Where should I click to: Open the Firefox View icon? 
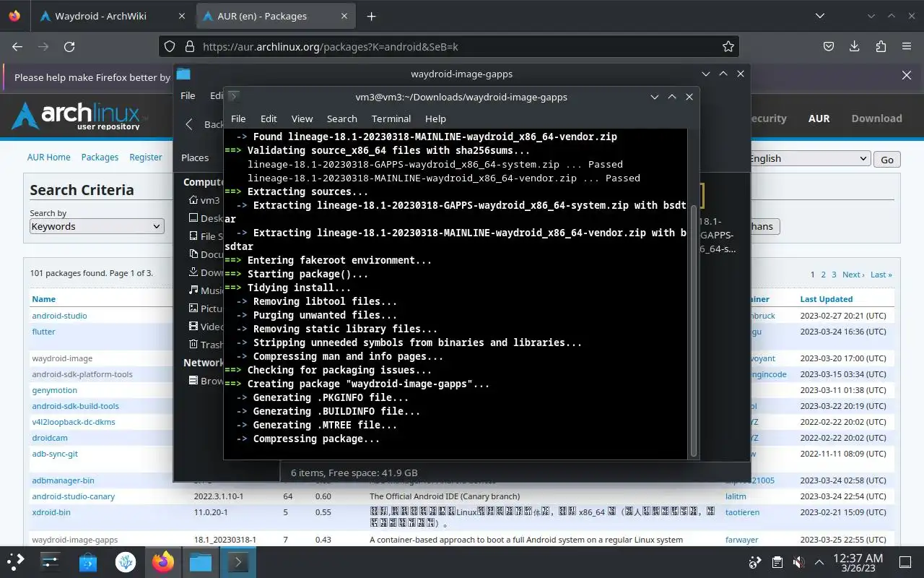click(14, 16)
